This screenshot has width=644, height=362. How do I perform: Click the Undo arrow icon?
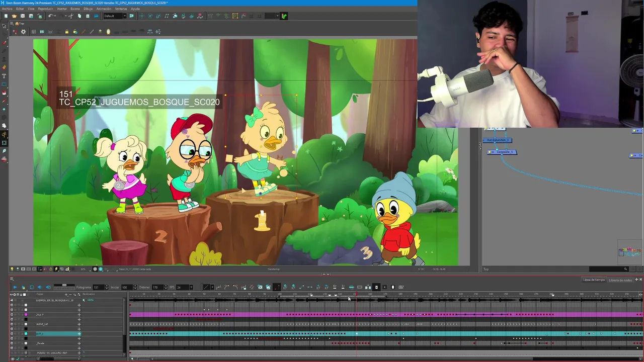point(51,16)
